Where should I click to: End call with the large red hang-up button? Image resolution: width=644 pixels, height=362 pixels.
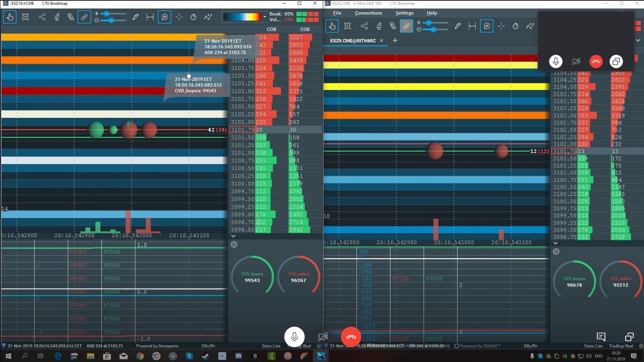(351, 337)
